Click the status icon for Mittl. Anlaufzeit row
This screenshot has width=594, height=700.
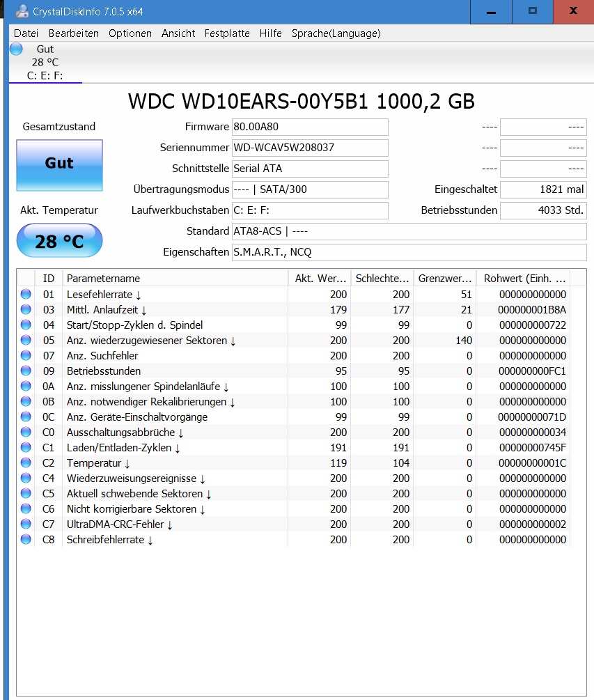26,309
